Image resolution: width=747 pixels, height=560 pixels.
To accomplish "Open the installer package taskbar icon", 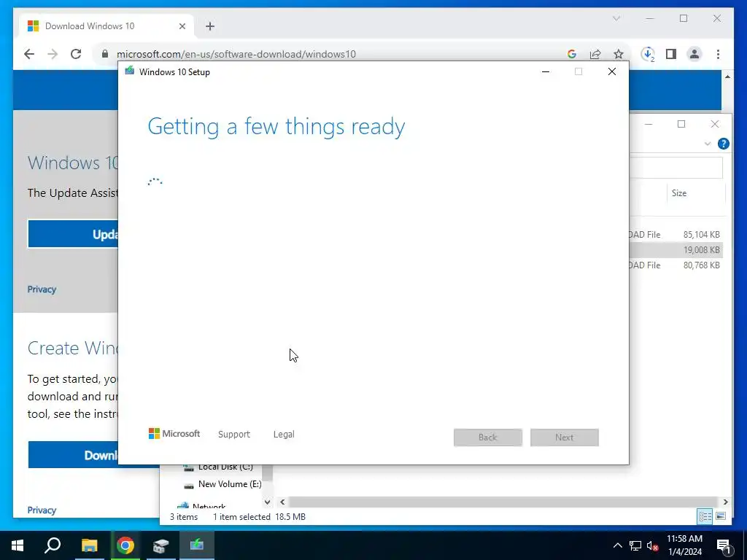I will (x=161, y=545).
